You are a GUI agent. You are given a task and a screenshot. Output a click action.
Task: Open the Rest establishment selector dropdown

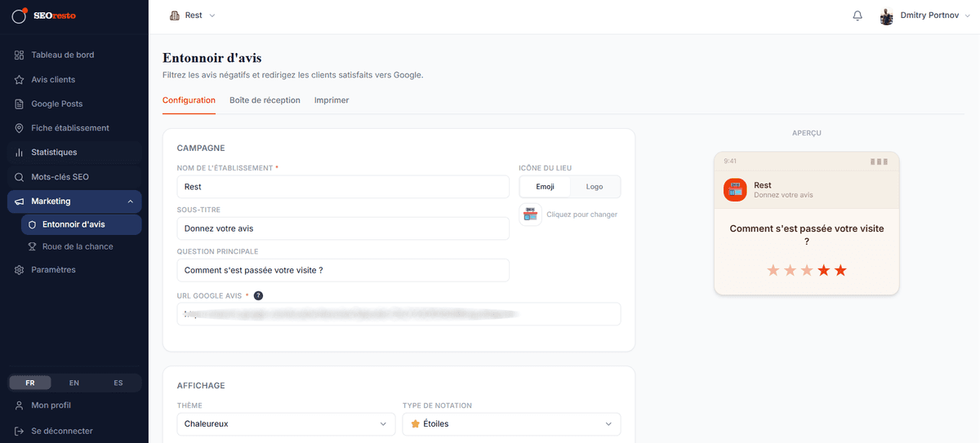tap(193, 16)
